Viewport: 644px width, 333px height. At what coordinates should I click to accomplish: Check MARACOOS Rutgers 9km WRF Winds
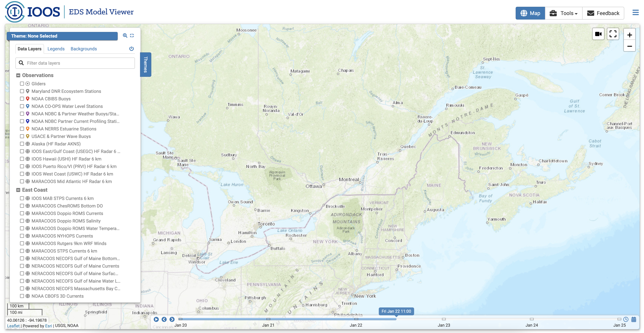(22, 243)
